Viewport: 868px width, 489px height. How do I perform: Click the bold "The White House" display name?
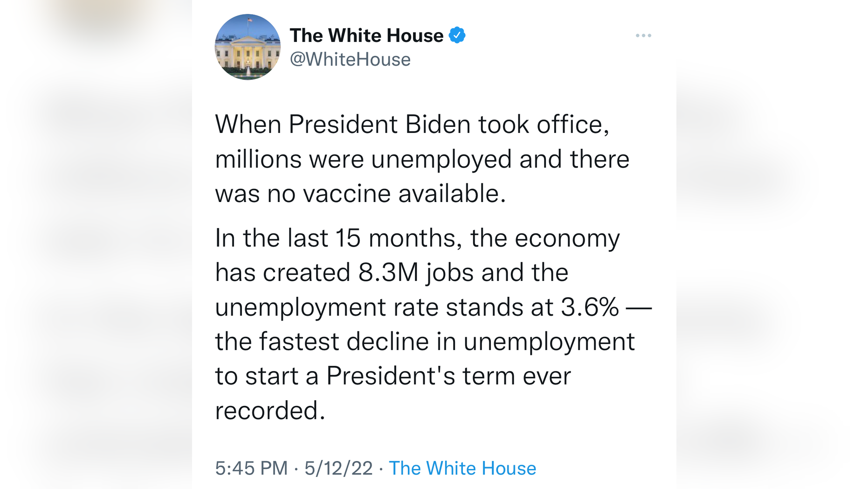pyautogui.click(x=366, y=35)
